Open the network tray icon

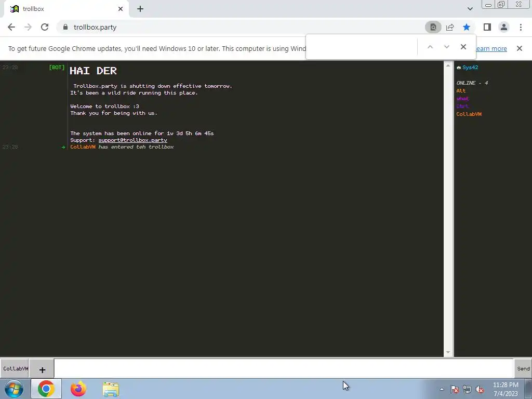467,389
